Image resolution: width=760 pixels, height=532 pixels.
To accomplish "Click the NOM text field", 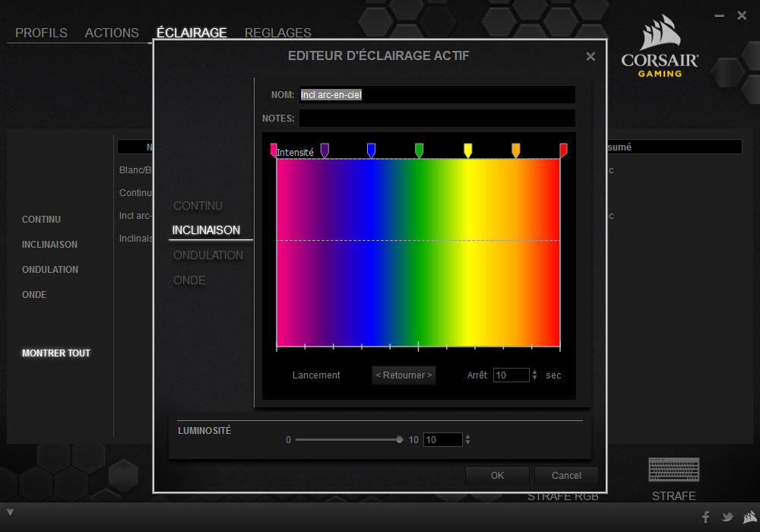I will tap(437, 95).
